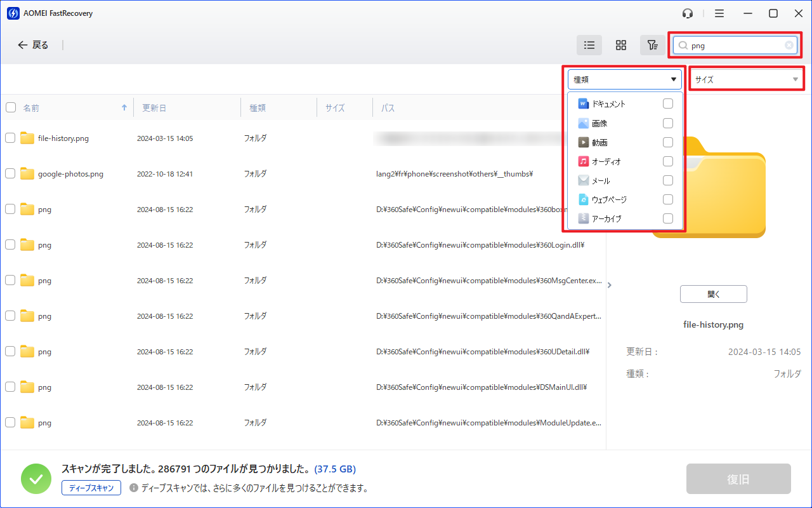Clear the search field with X icon
Image resolution: width=812 pixels, height=508 pixels.
pos(789,45)
